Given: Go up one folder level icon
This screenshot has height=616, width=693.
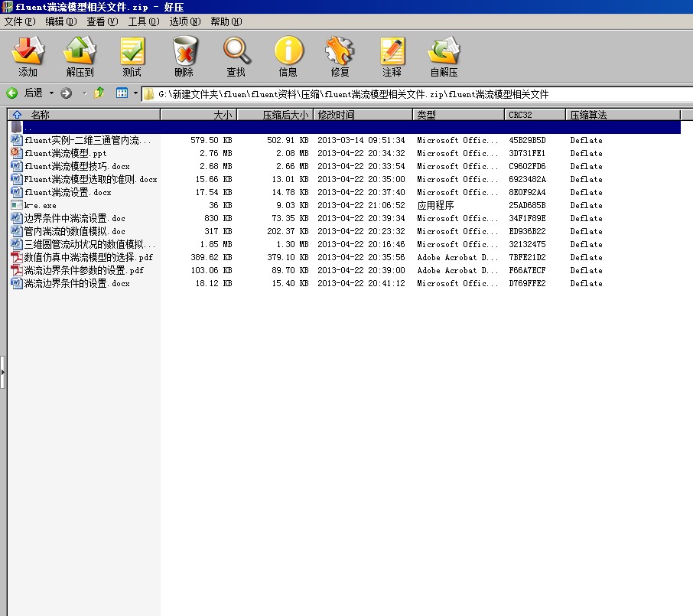Looking at the screenshot, I should tap(99, 93).
